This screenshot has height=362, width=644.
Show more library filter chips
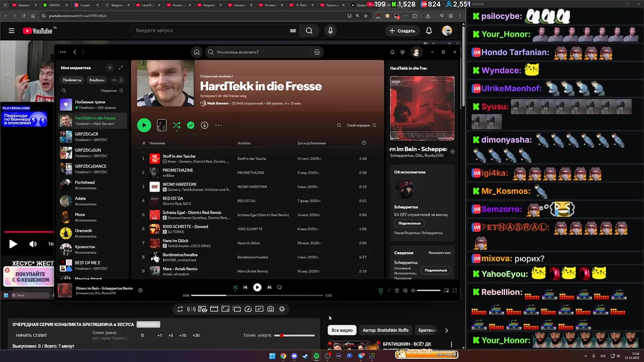(x=121, y=80)
